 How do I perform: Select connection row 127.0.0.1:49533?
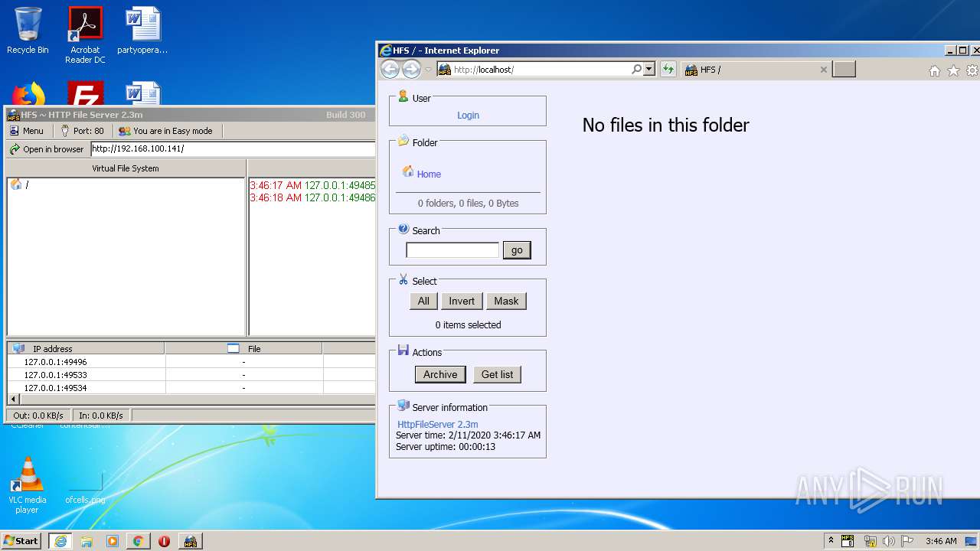[55, 375]
